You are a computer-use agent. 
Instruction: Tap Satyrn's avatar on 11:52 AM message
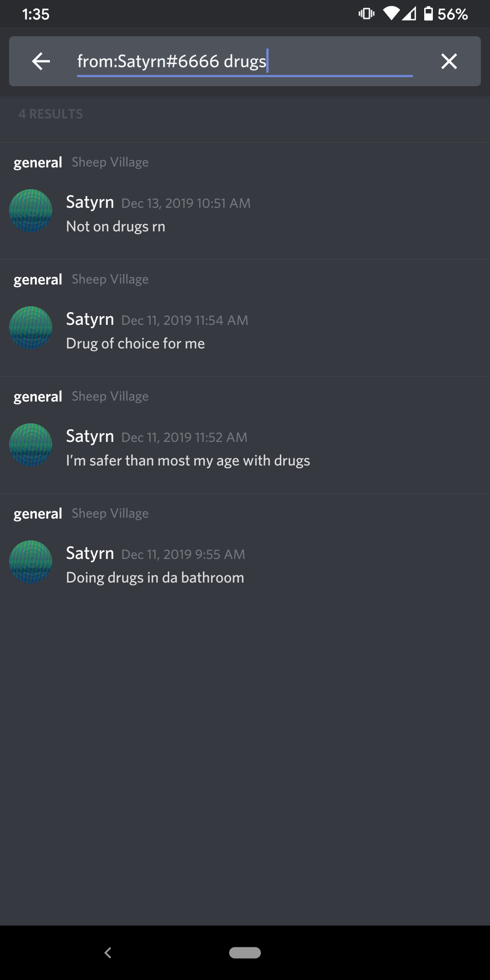click(x=31, y=445)
